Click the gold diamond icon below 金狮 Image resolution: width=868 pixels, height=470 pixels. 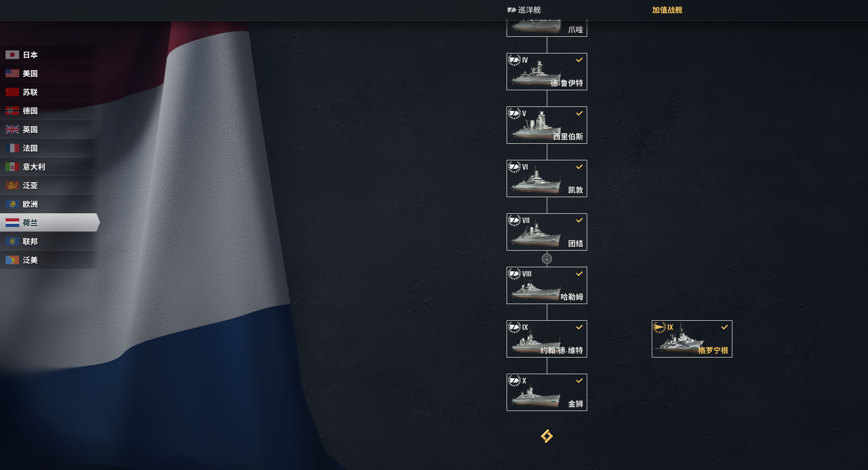547,436
